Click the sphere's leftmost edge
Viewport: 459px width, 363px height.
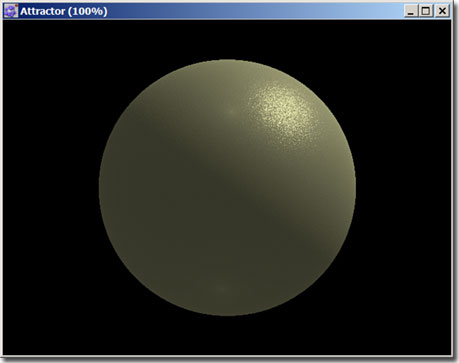[99, 187]
